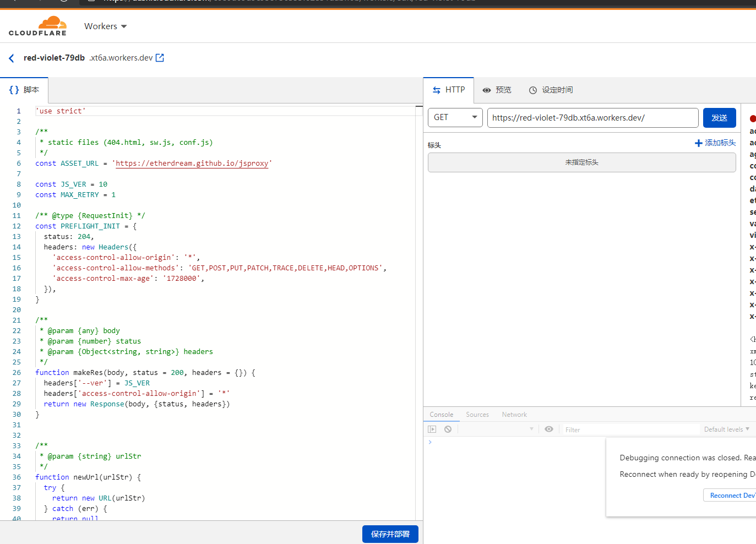Switch to the 预览 preview tab
Screen dimensions: 756x544
[x=497, y=90]
